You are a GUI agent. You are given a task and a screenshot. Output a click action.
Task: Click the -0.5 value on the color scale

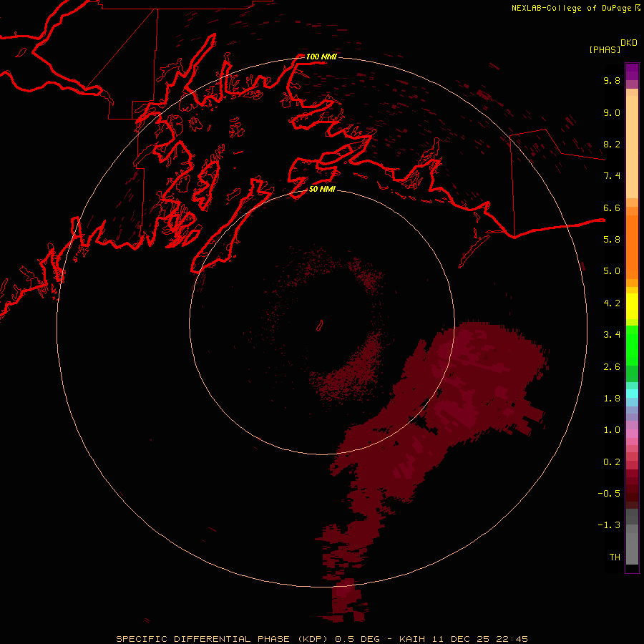(609, 494)
